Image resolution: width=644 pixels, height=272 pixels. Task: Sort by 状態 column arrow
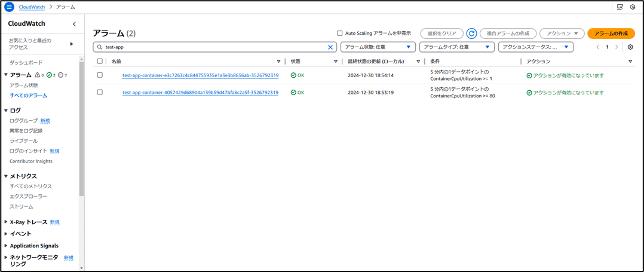336,62
